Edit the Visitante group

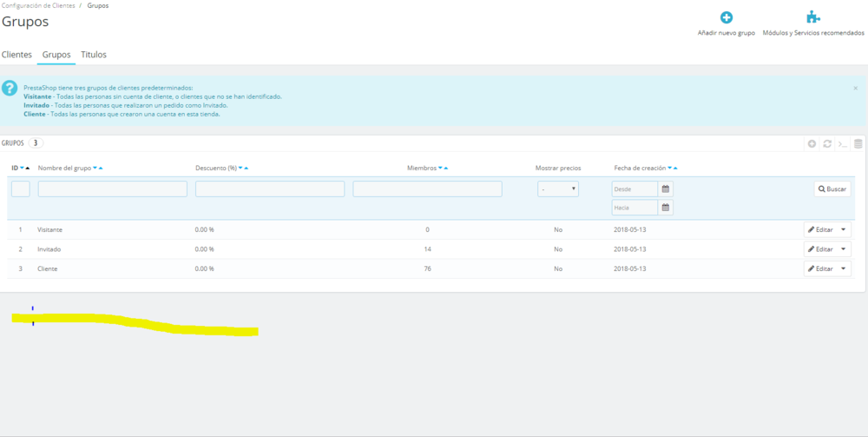coord(820,229)
